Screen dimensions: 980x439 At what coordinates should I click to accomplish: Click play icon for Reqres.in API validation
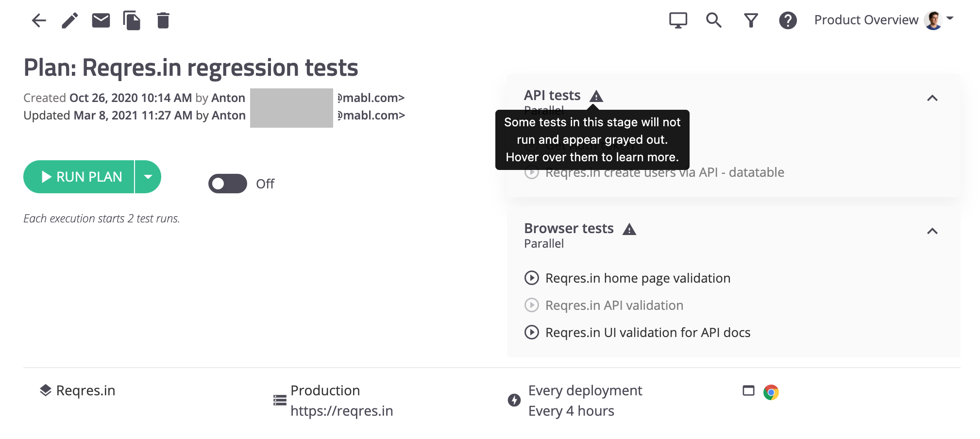532,305
